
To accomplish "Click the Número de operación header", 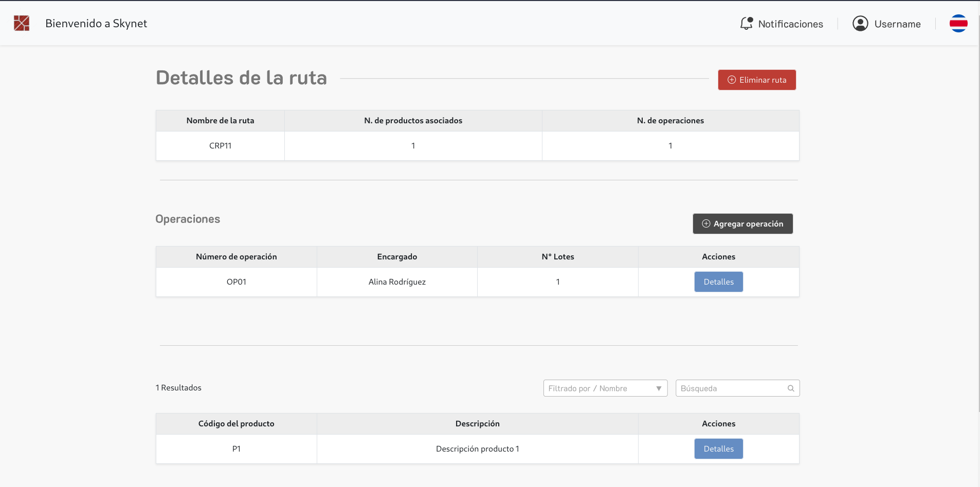I will coord(237,257).
